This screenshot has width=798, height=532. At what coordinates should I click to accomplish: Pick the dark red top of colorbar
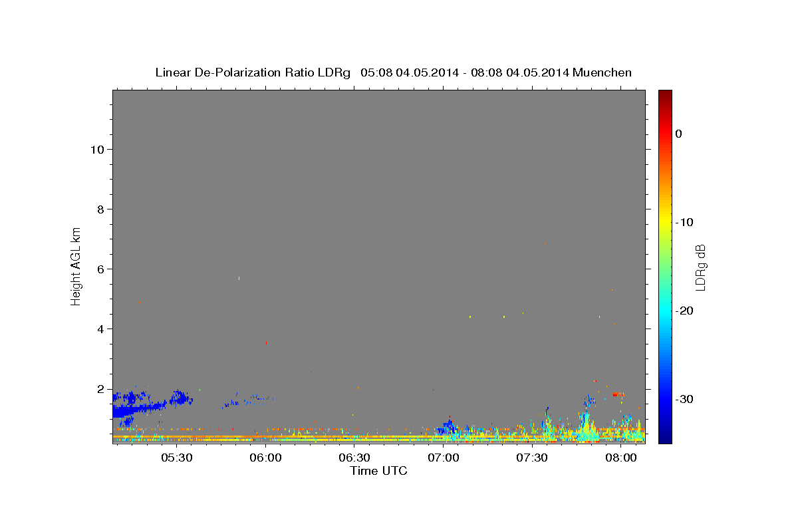[665, 94]
